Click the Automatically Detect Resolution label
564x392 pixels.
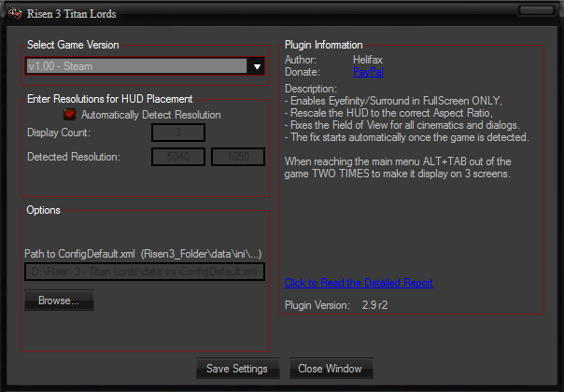point(150,115)
